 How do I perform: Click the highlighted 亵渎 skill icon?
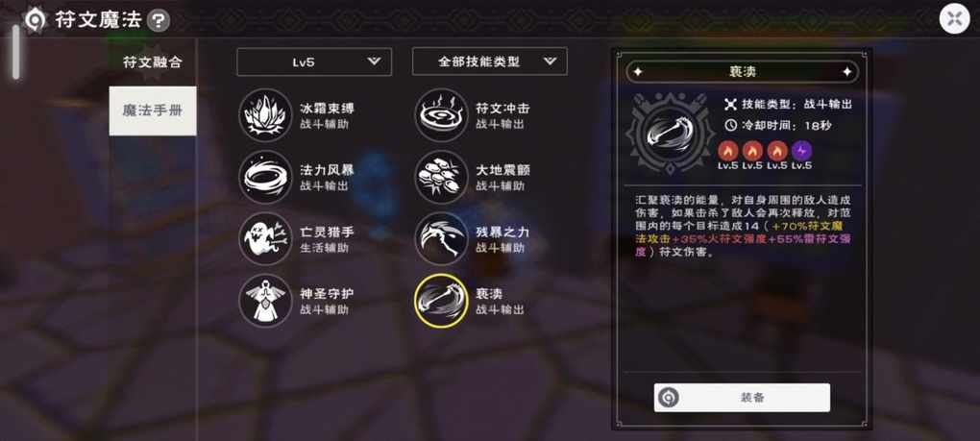[x=441, y=301]
